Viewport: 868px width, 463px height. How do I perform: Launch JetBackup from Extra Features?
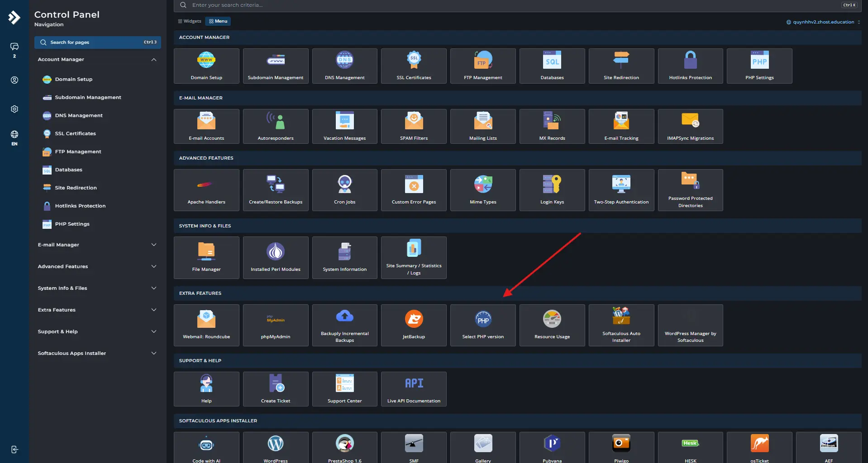point(414,325)
